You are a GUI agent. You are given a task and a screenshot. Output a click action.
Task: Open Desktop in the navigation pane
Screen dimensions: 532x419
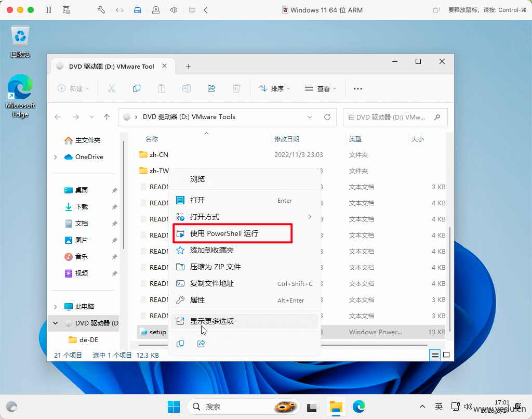click(76, 190)
